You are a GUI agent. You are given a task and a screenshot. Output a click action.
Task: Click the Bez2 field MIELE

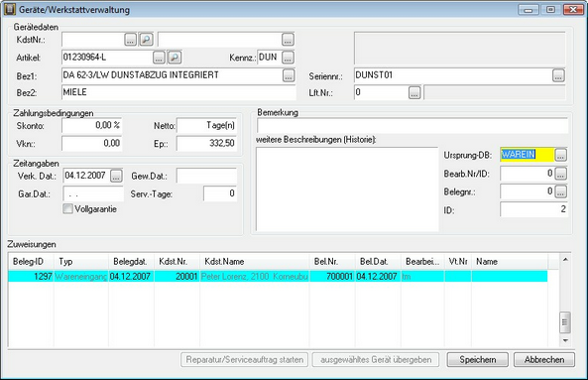coord(178,92)
